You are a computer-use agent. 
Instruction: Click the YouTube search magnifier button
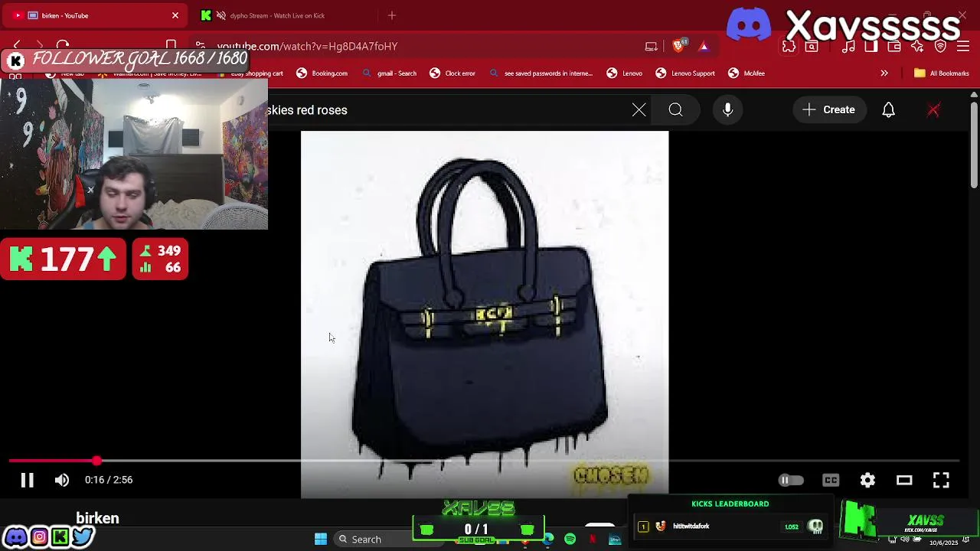click(x=675, y=110)
